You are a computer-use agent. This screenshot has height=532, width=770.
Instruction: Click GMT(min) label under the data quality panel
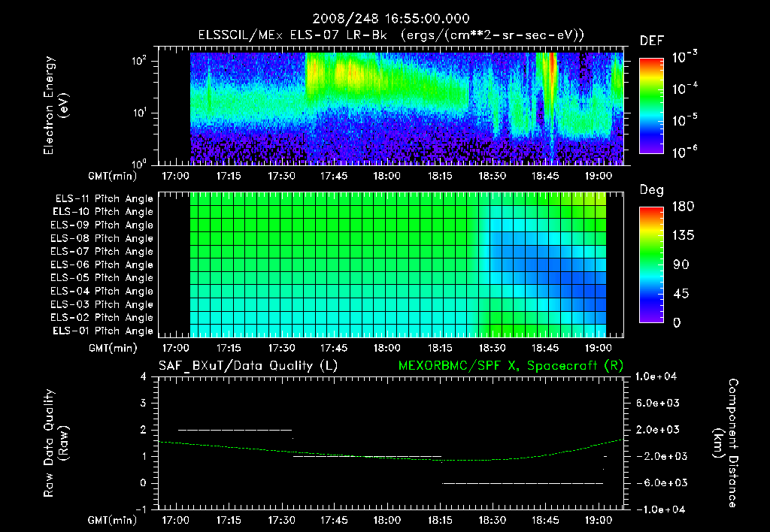pos(112,520)
